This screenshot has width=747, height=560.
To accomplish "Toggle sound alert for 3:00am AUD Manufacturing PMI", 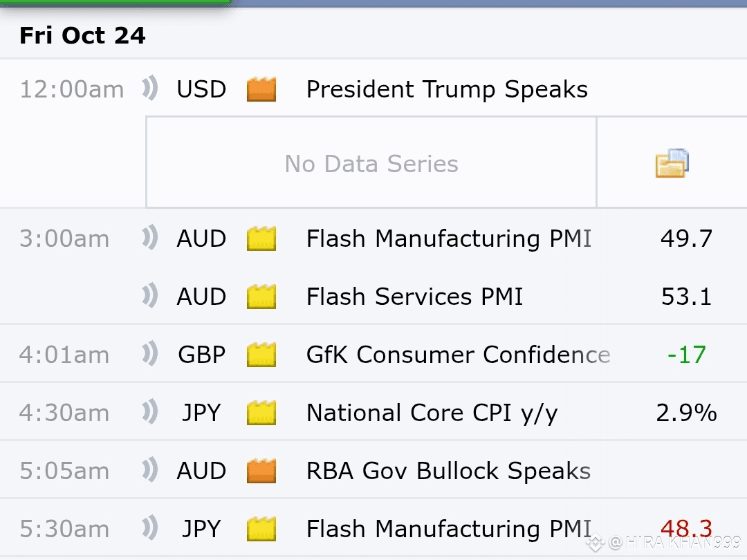I will (x=150, y=237).
